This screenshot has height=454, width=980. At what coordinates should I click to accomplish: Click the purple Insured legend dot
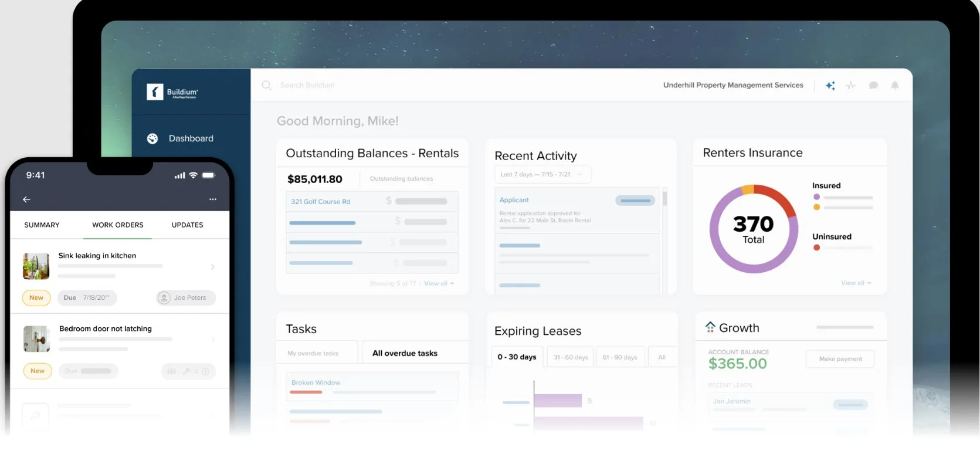pyautogui.click(x=816, y=197)
